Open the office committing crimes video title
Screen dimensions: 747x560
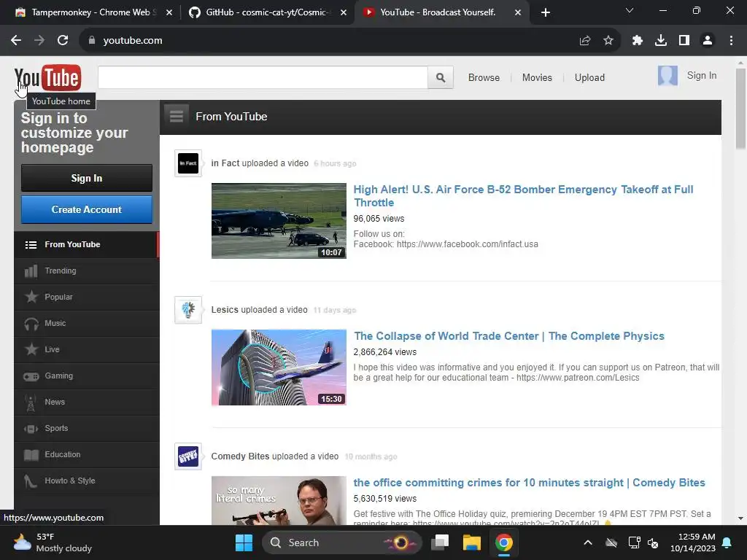coord(529,483)
